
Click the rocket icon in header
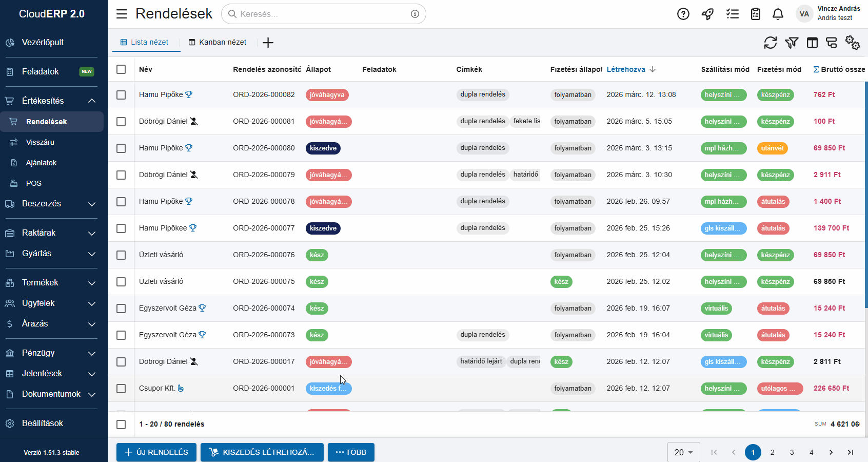(x=708, y=14)
